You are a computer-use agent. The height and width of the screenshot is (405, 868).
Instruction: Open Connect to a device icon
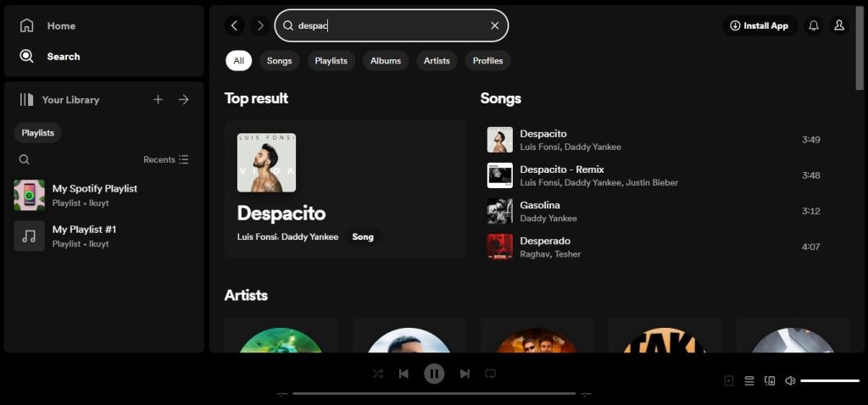tap(770, 380)
